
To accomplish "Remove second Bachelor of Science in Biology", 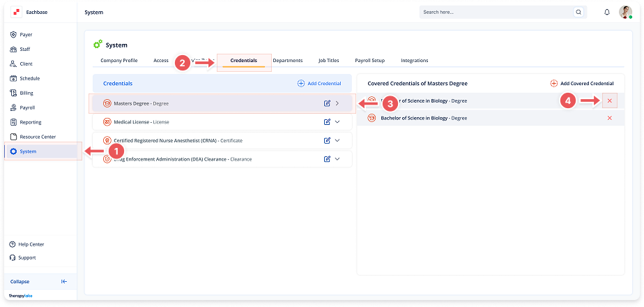I will pos(610,118).
